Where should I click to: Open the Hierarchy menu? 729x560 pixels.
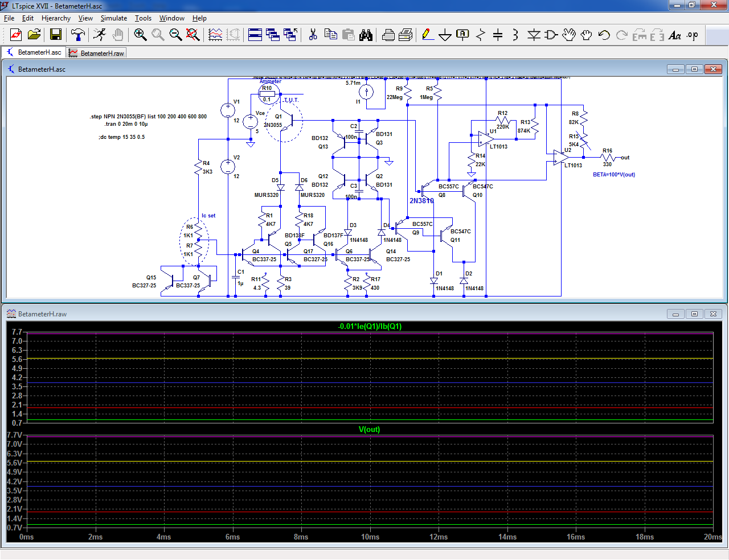56,18
